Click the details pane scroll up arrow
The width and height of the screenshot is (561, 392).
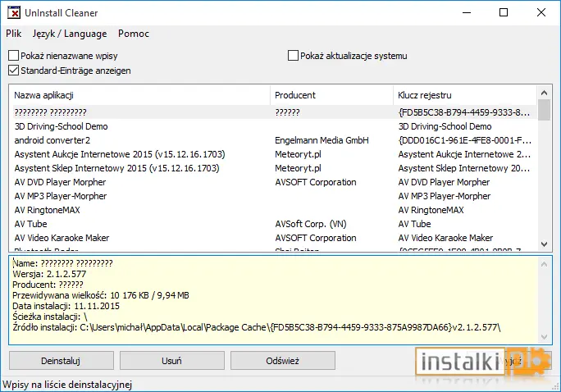click(544, 264)
